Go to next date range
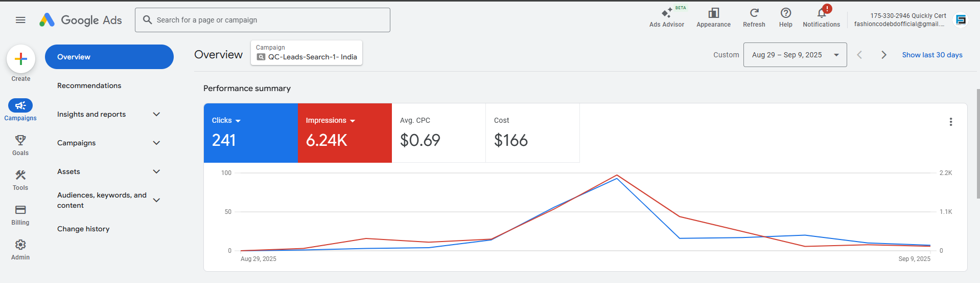This screenshot has width=980, height=283. click(884, 55)
